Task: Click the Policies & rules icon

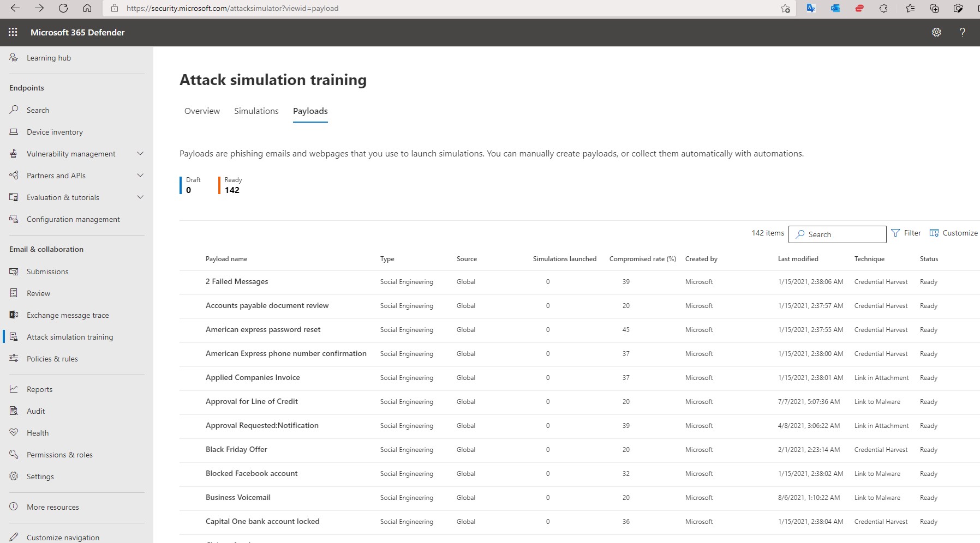Action: click(x=14, y=359)
